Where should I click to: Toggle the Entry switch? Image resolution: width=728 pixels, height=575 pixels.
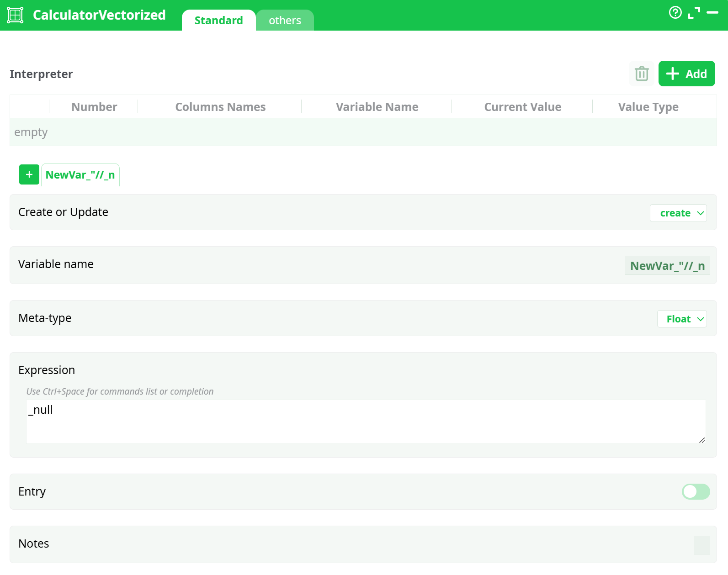[x=696, y=491]
